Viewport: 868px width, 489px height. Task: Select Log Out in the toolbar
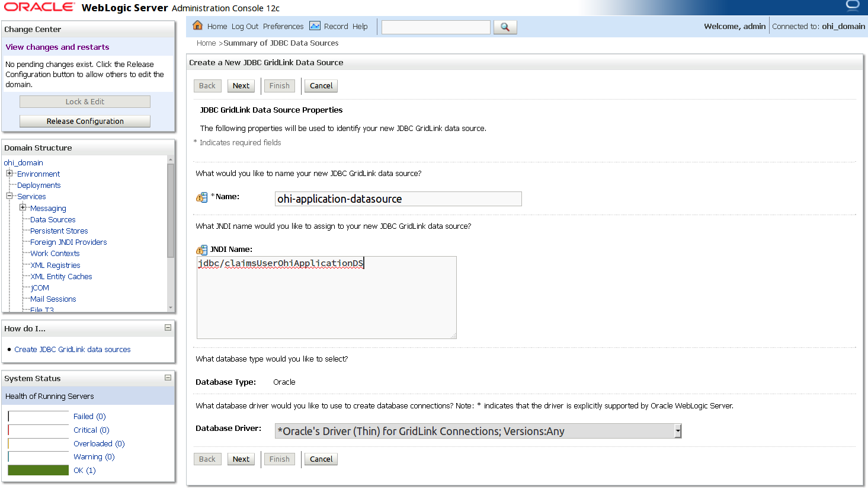pyautogui.click(x=245, y=27)
